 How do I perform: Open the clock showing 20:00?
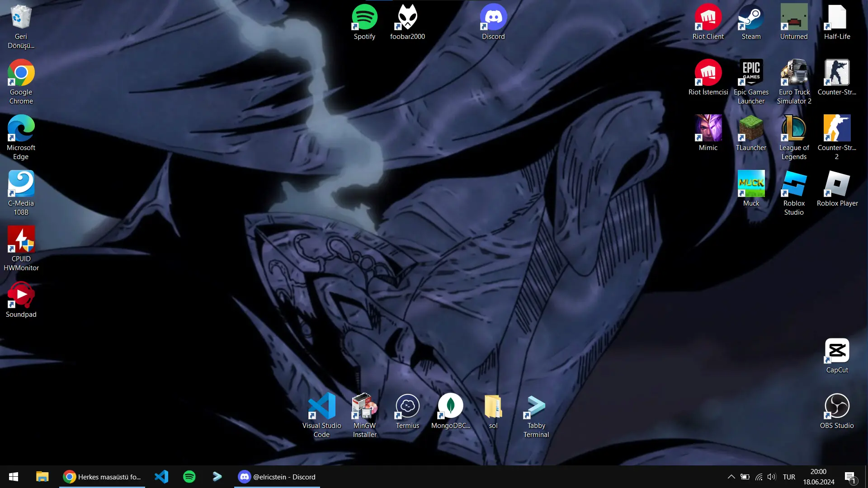pos(819,477)
